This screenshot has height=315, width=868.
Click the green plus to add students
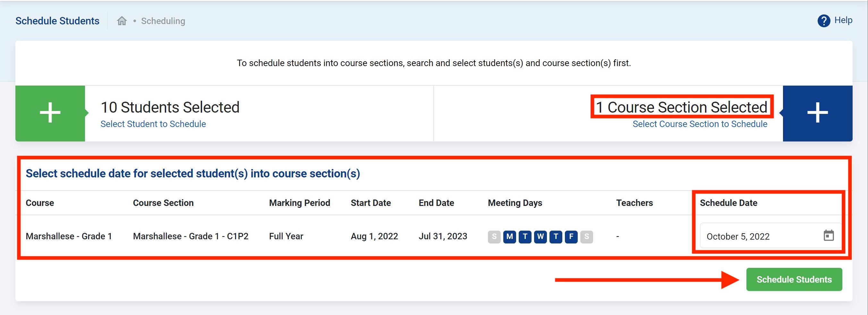pos(50,113)
